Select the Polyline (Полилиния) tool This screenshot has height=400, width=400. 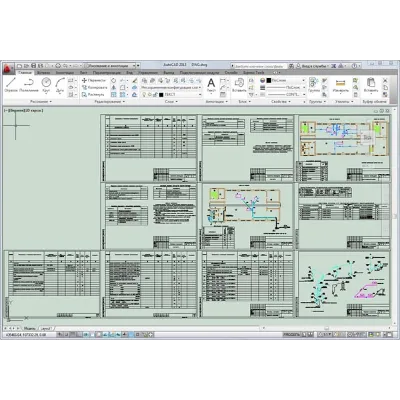coord(29,85)
